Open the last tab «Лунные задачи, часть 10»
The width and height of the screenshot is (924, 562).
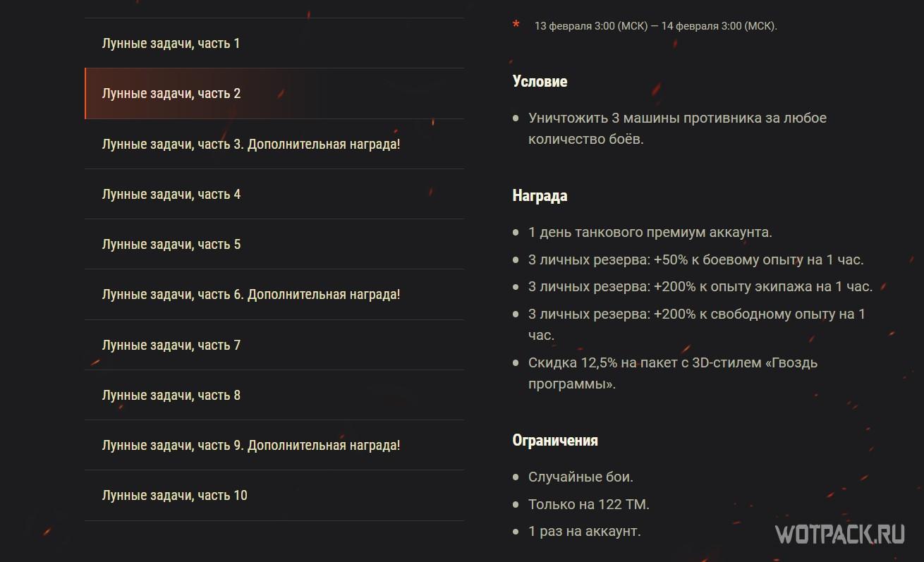pos(175,495)
